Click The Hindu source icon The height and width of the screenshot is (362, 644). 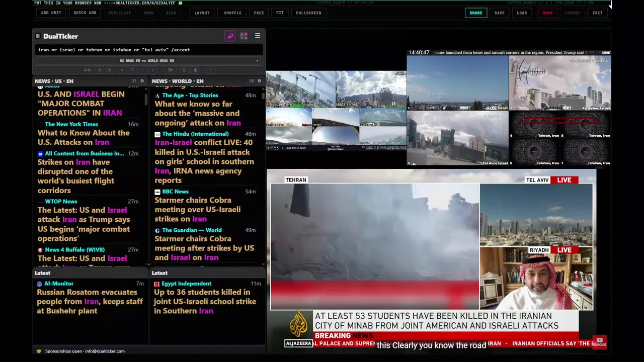tap(157, 134)
